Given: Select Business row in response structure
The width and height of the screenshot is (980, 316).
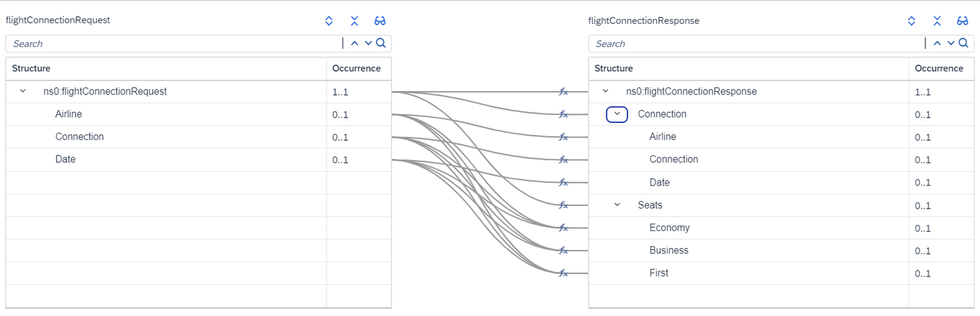Looking at the screenshot, I should (x=781, y=251).
